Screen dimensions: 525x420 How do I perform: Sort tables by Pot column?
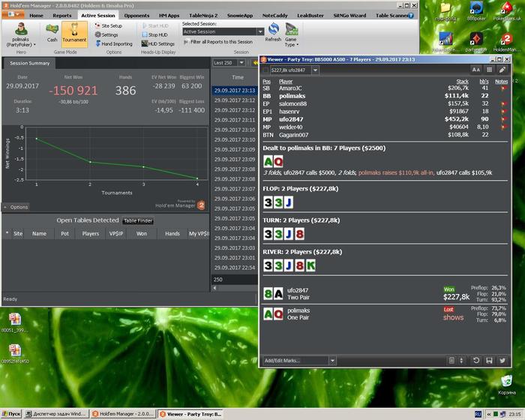coord(65,233)
